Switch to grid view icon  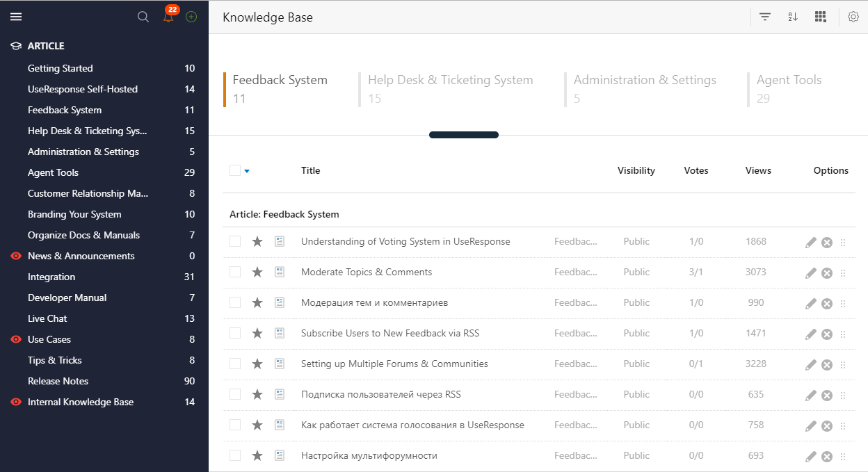tap(820, 17)
